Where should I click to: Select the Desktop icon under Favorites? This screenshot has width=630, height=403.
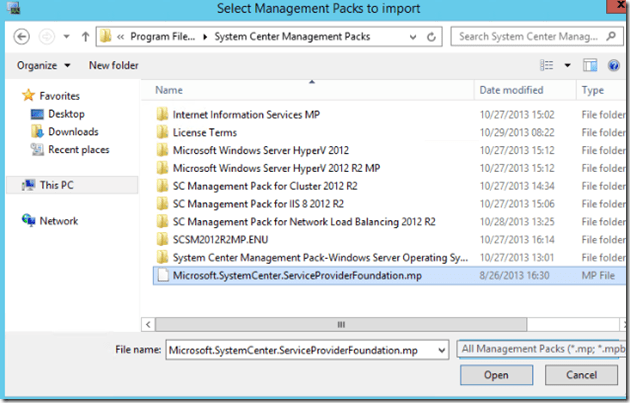(65, 114)
